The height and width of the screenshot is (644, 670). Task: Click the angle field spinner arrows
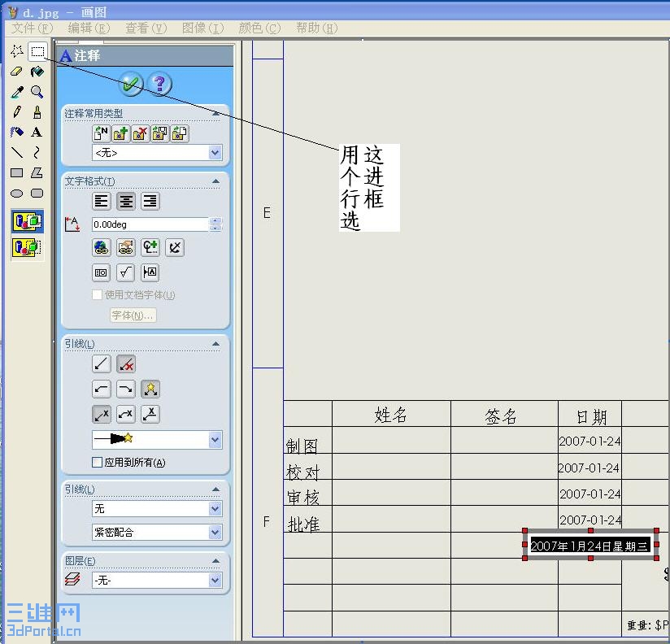[215, 224]
